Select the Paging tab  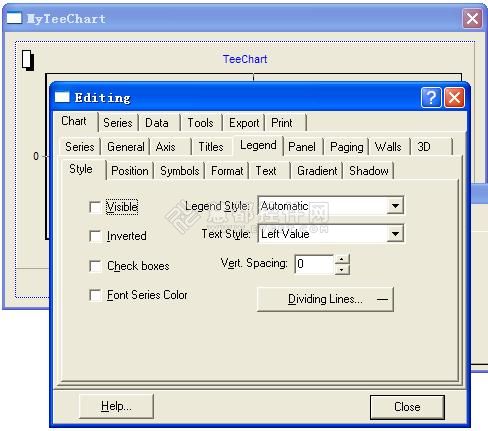347,147
